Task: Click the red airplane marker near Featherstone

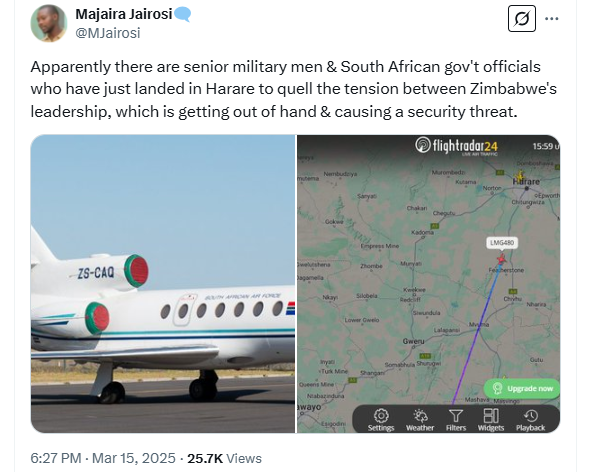Action: 500,259
